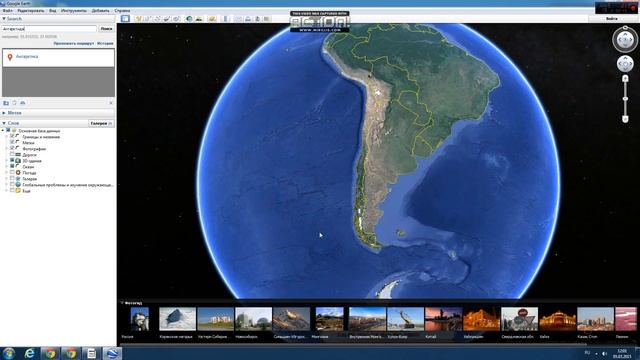Click the search input field
This screenshot has height=360, width=640.
(x=49, y=29)
